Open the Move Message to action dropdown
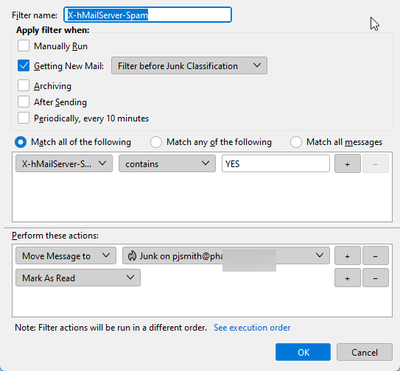Viewport: 400px width, 371px height. (66, 256)
